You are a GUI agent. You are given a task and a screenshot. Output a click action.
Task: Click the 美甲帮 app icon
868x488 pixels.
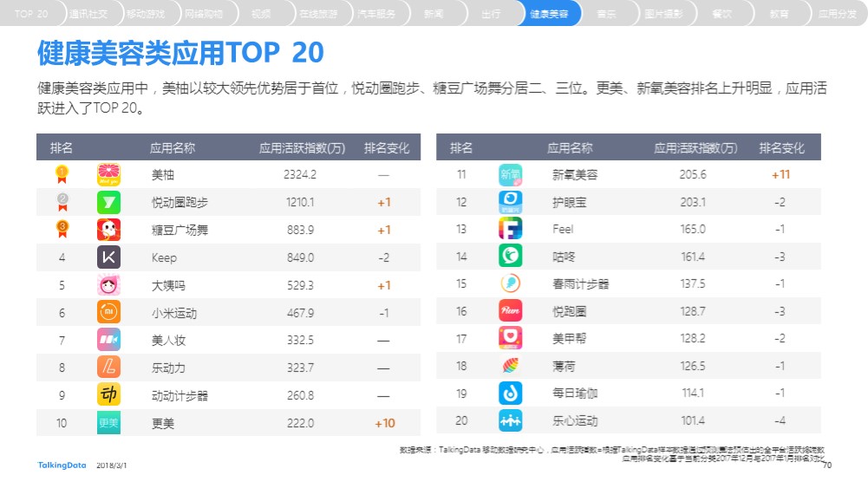tap(510, 338)
